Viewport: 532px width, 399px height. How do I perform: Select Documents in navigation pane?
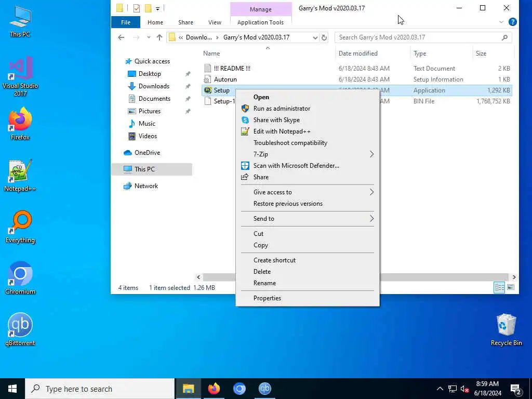[154, 99]
